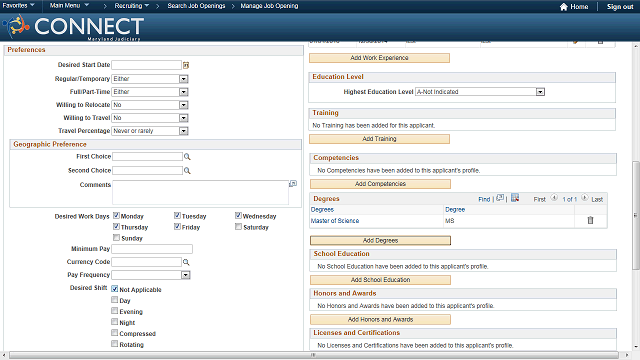Viewport: 640px width, 360px height.
Task: Expand the Highest Education Level dropdown
Action: (480, 92)
